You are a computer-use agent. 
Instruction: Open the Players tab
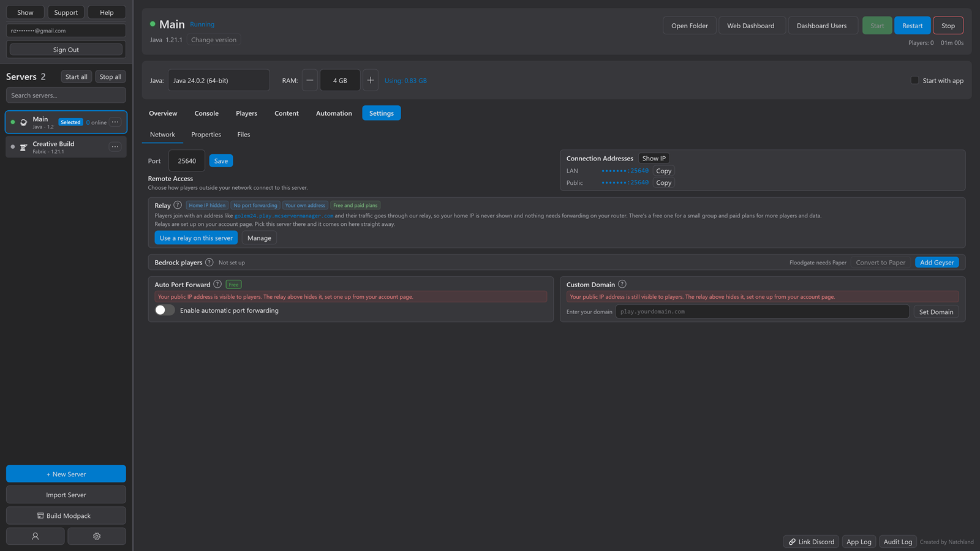246,113
